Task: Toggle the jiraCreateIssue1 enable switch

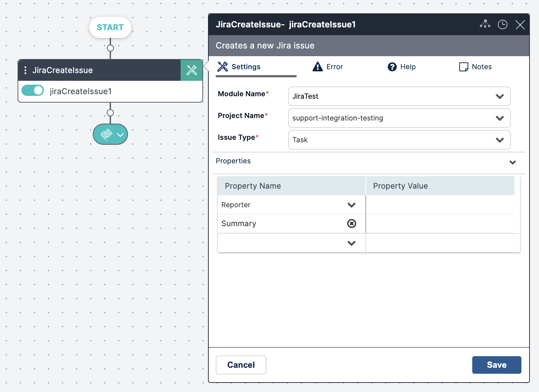Action: coord(33,91)
